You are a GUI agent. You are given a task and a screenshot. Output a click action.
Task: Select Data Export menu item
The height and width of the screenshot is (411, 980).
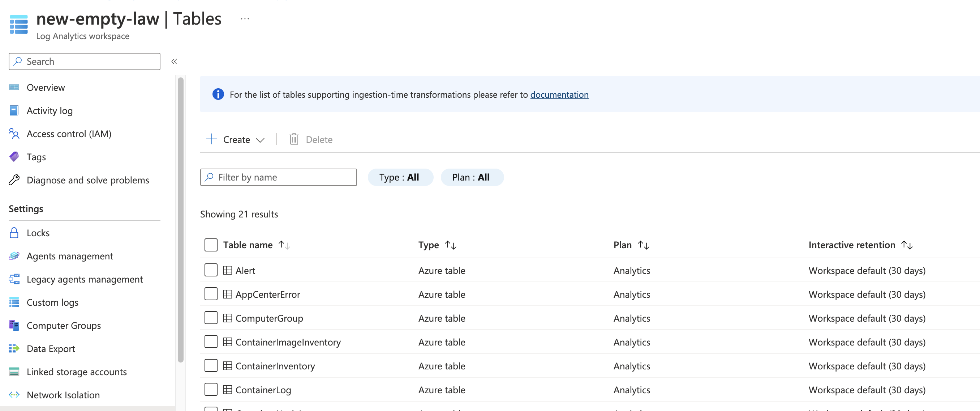tap(51, 349)
